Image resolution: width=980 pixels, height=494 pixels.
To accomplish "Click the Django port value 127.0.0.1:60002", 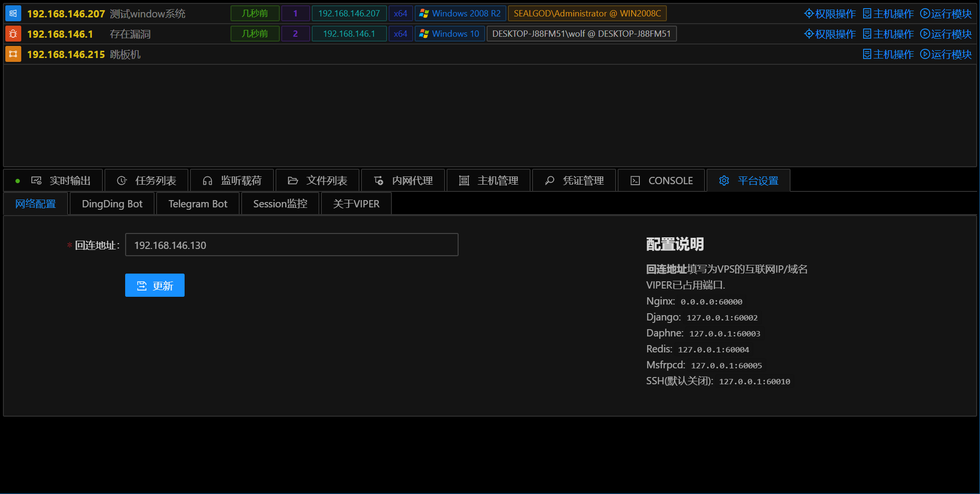I will [722, 318].
